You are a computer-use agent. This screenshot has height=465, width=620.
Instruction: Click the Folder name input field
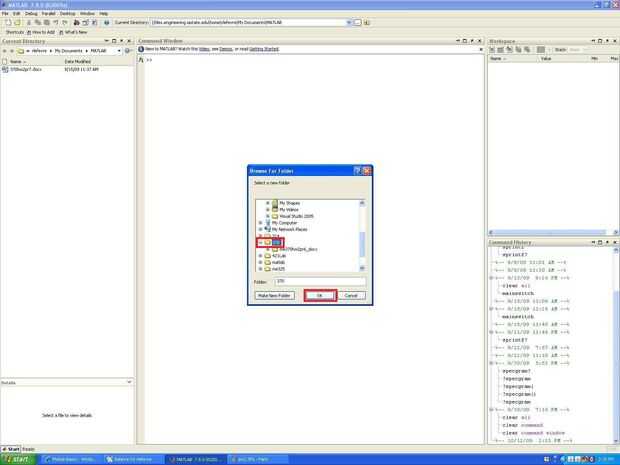pos(320,281)
